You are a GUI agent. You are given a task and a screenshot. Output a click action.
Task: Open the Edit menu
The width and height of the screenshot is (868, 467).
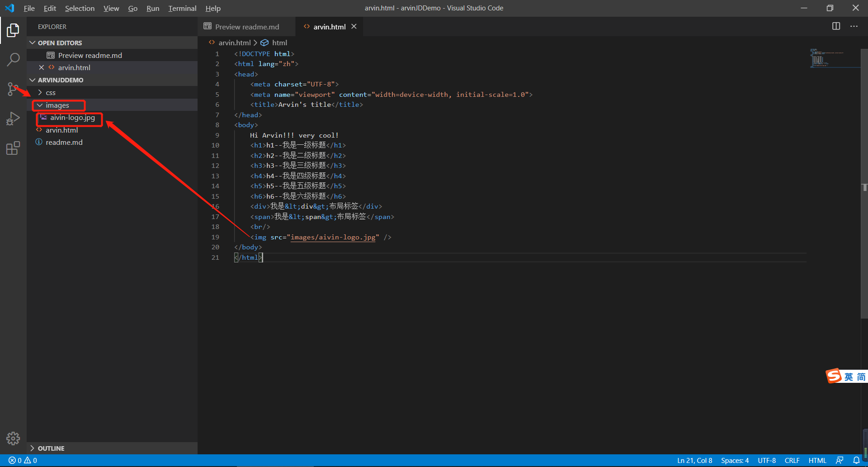(50, 8)
